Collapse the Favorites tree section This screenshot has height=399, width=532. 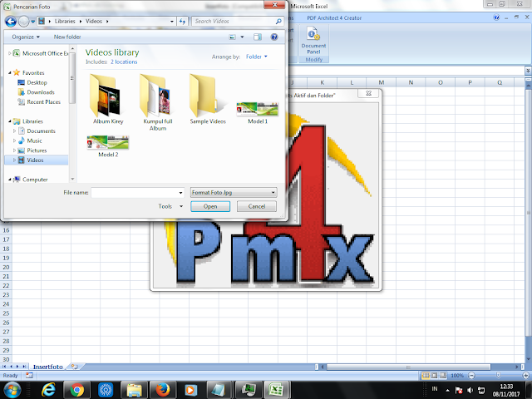[x=9, y=72]
